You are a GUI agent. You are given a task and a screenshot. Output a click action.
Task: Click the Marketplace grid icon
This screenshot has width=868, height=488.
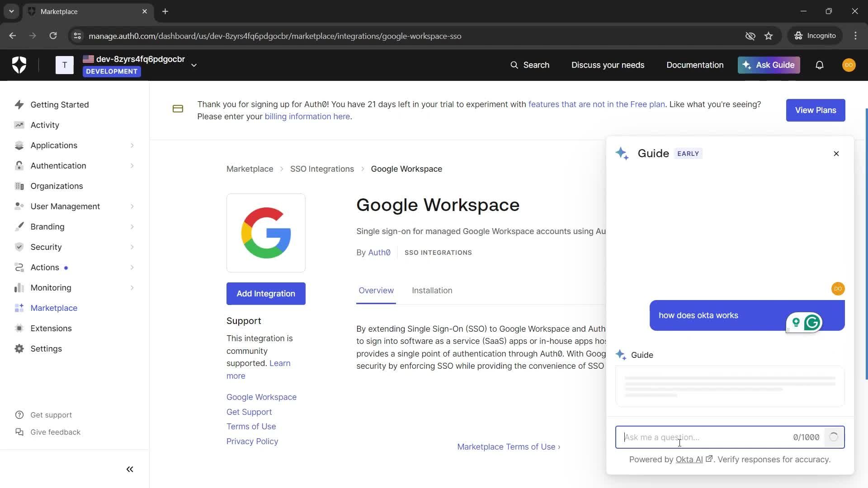19,308
